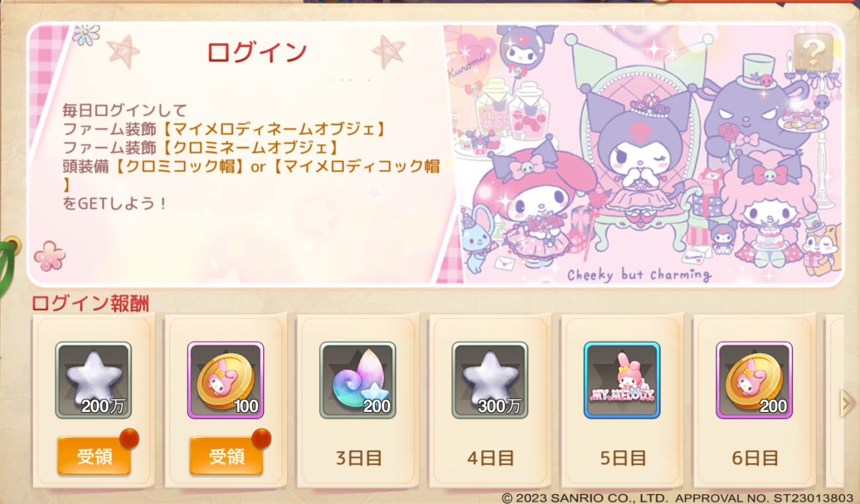Tap the red notification dot on day 1

(x=130, y=438)
